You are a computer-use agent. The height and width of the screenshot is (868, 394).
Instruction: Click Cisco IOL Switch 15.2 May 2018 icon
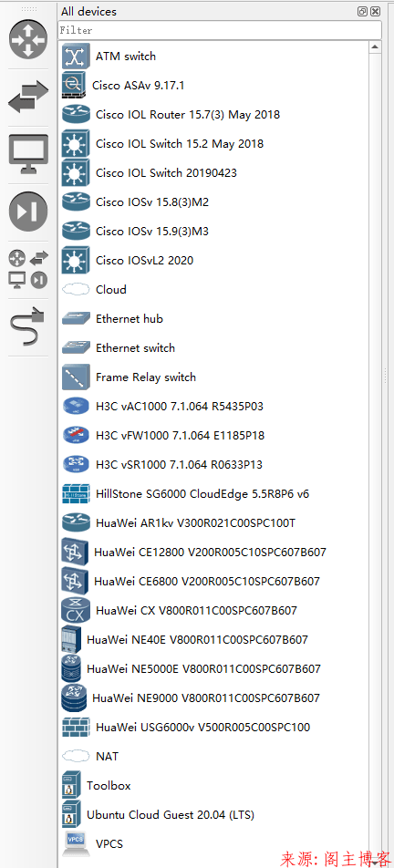click(x=76, y=144)
